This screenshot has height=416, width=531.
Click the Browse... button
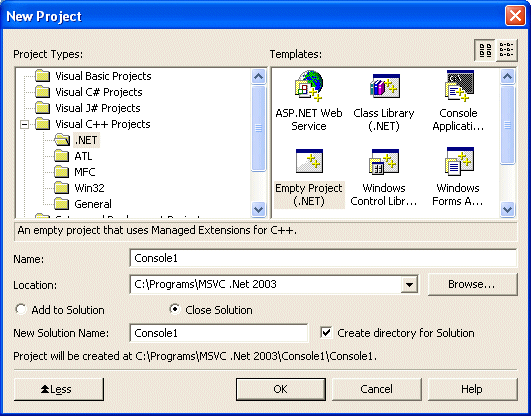(x=473, y=285)
